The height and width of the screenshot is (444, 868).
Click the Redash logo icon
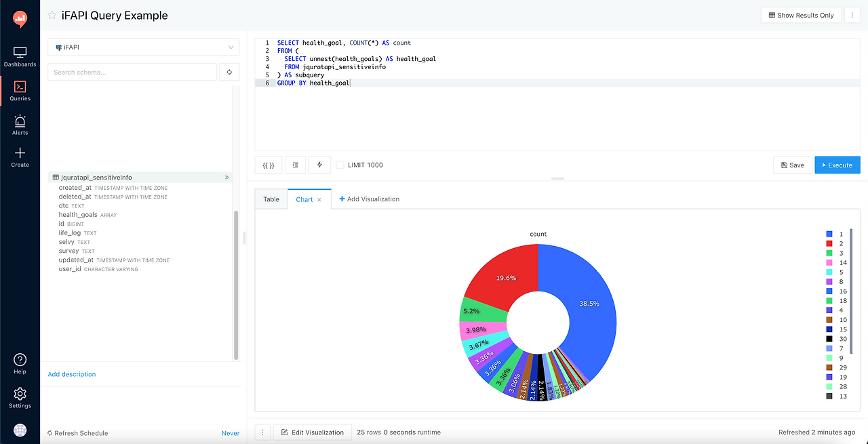point(20,20)
